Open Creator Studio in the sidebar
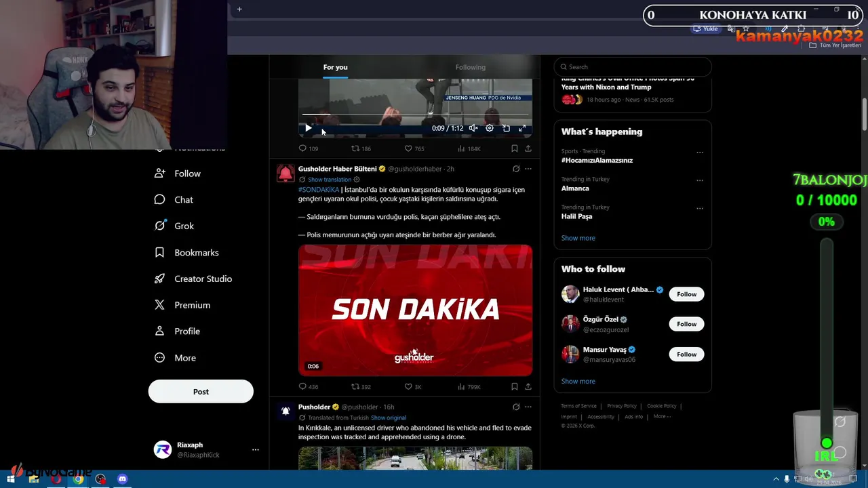Viewport: 868px width, 488px height. click(x=194, y=279)
